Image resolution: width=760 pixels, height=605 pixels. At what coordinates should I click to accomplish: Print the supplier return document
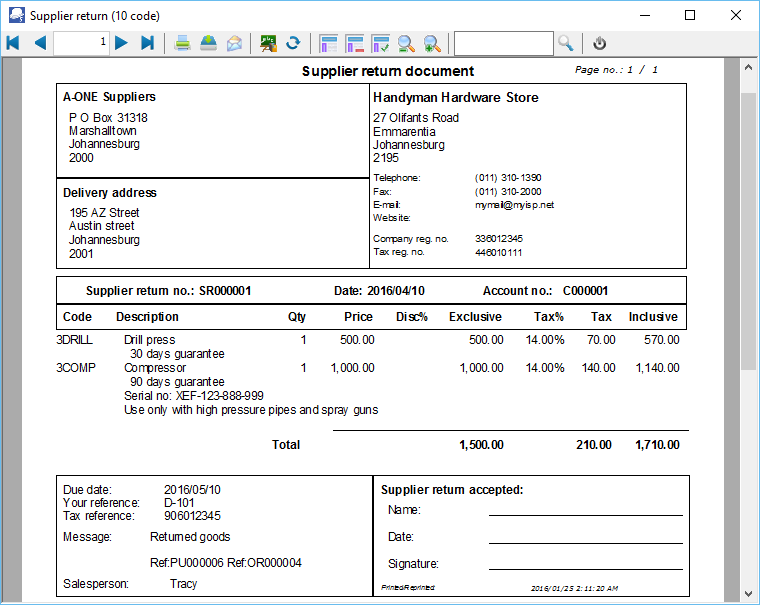183,43
